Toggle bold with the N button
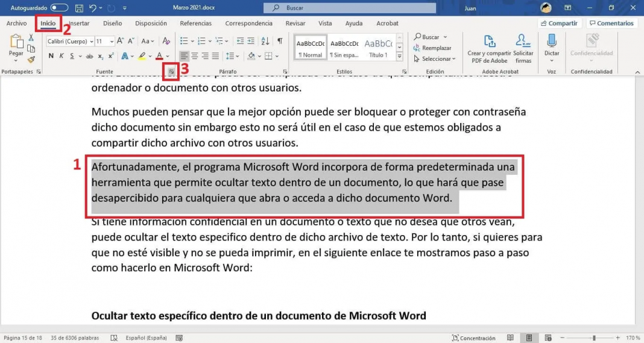 pyautogui.click(x=51, y=56)
